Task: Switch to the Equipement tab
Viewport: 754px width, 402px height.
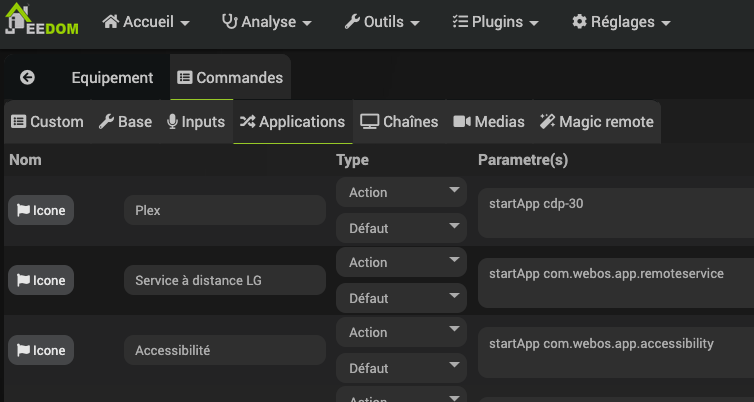Action: pos(112,77)
